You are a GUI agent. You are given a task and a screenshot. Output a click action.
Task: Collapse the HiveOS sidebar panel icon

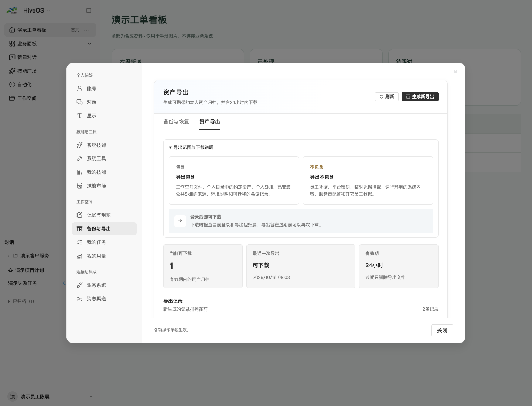[89, 11]
